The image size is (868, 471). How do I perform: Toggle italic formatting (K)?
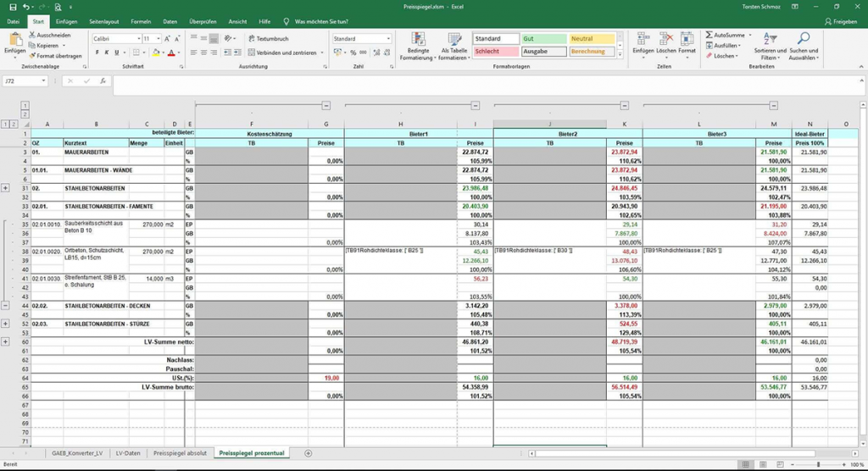tap(107, 53)
